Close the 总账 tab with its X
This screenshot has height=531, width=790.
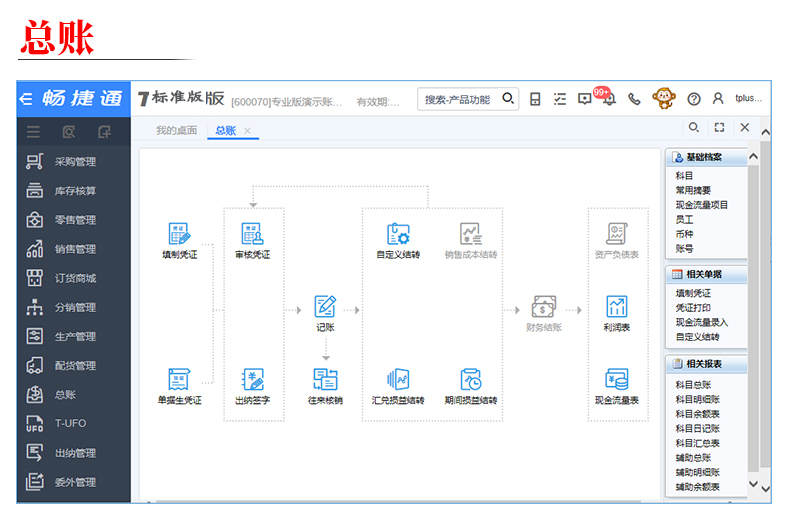(x=247, y=130)
